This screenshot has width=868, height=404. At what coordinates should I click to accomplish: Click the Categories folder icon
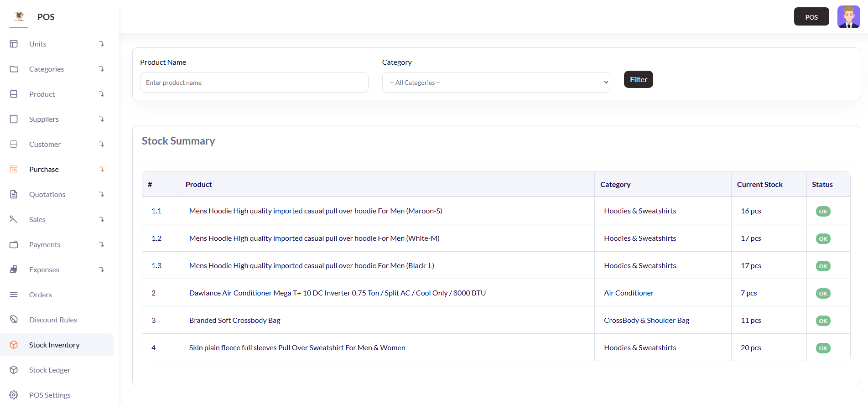(x=14, y=69)
